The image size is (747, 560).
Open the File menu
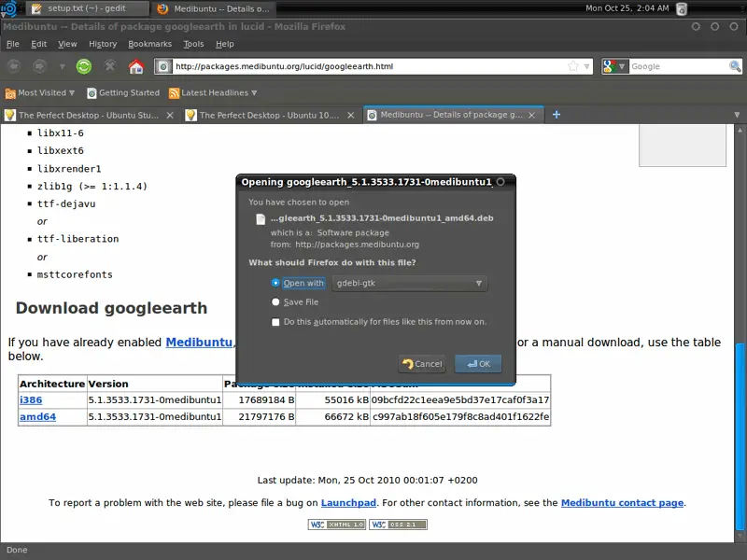coord(13,44)
